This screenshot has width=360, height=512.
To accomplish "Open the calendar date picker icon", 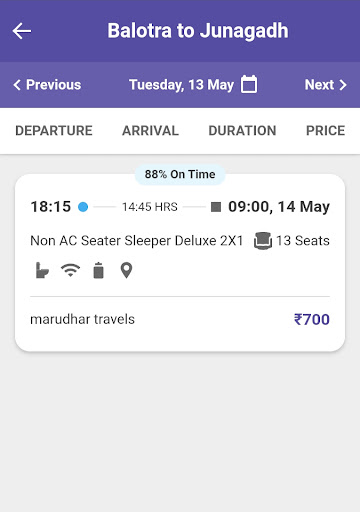I will click(x=249, y=84).
